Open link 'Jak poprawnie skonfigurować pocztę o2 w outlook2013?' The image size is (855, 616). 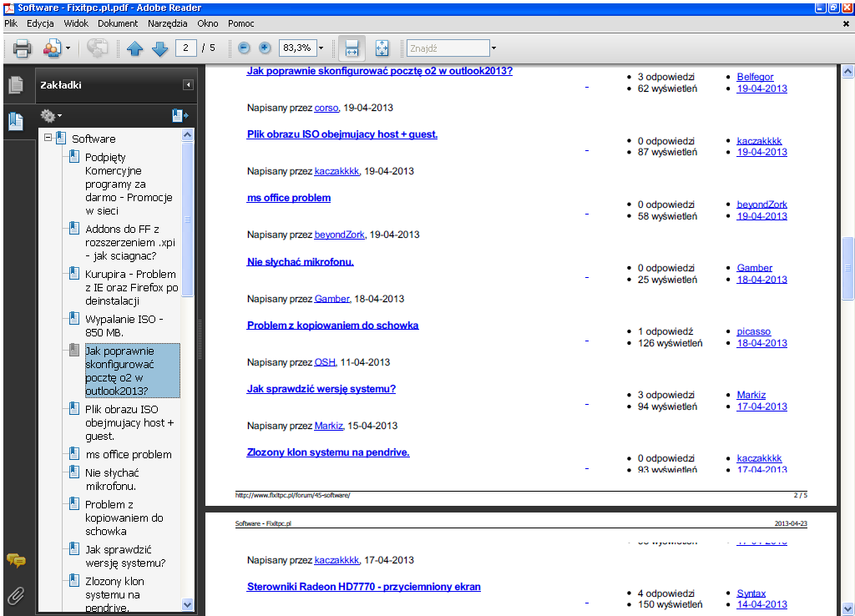tap(380, 71)
